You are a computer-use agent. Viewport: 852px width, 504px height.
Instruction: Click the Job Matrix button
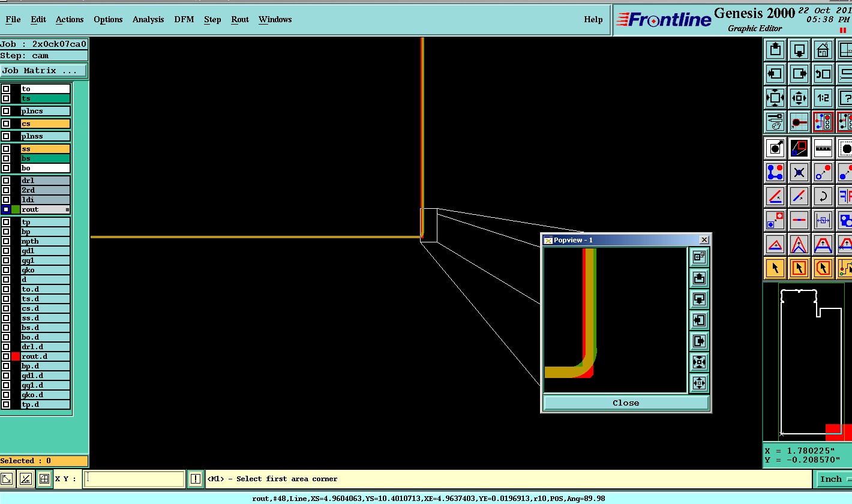(x=44, y=71)
